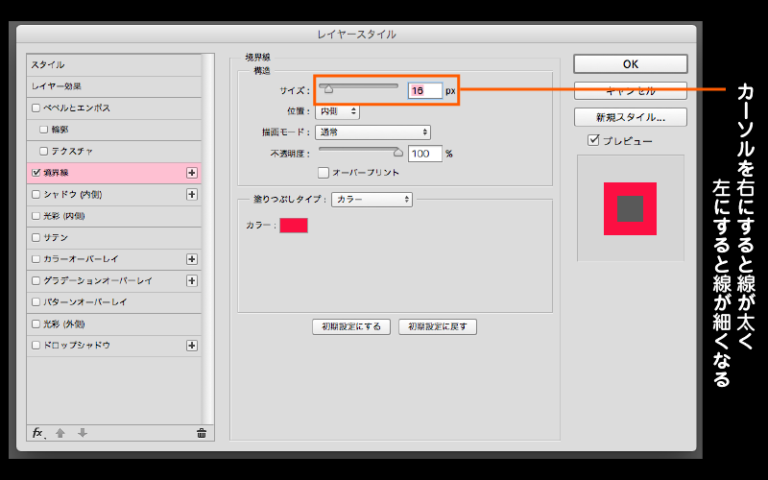Add another カラーオーバーレイ with its plus icon
The image size is (768, 480).
(192, 259)
